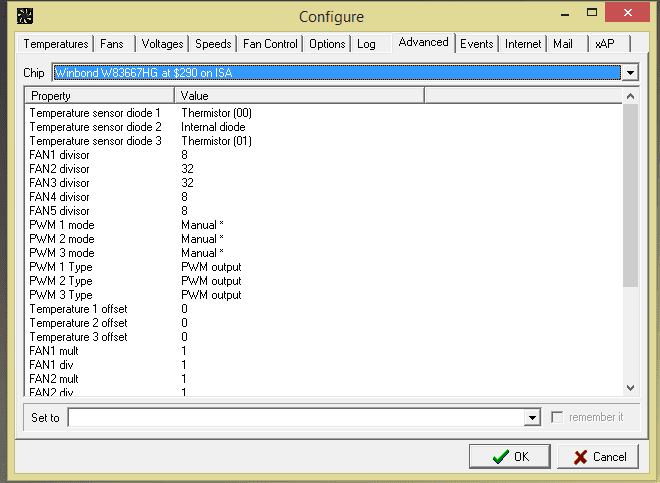Click the SpeedFan icon in title bar
660x483 pixels.
[25, 16]
